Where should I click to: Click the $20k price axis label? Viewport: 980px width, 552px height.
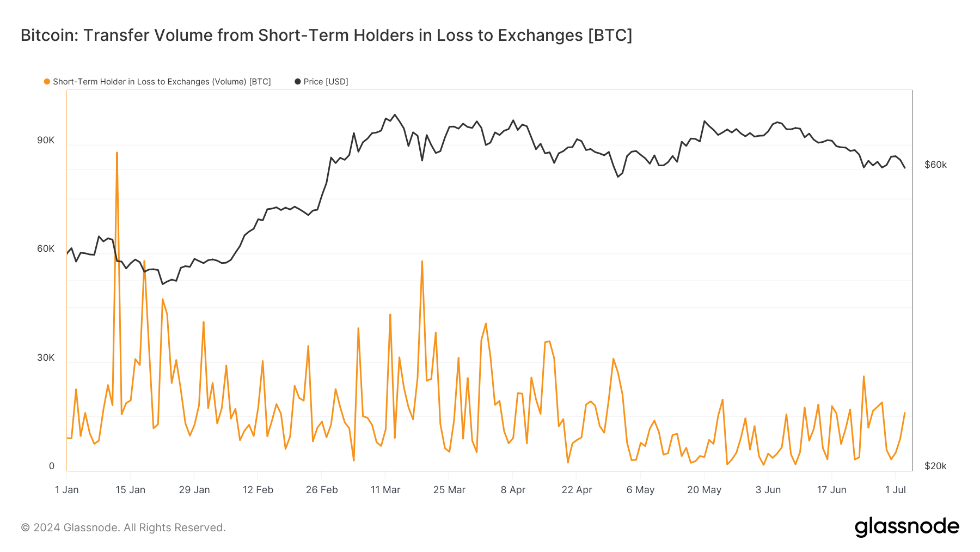[x=935, y=466]
